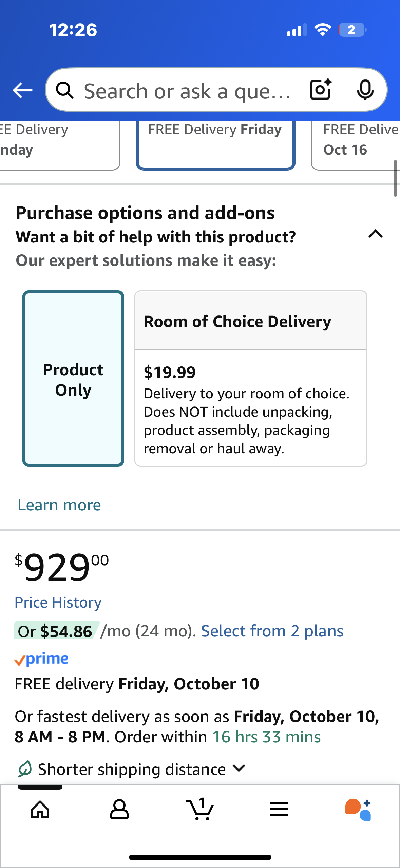Collapse the Purchase options and add-ons section
This screenshot has width=400, height=868.
tap(376, 234)
